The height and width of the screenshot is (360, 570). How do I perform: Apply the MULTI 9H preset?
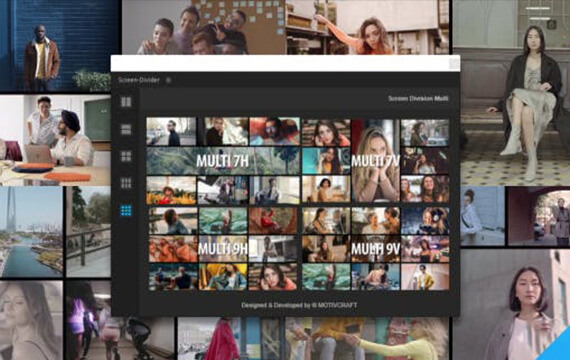point(223,249)
